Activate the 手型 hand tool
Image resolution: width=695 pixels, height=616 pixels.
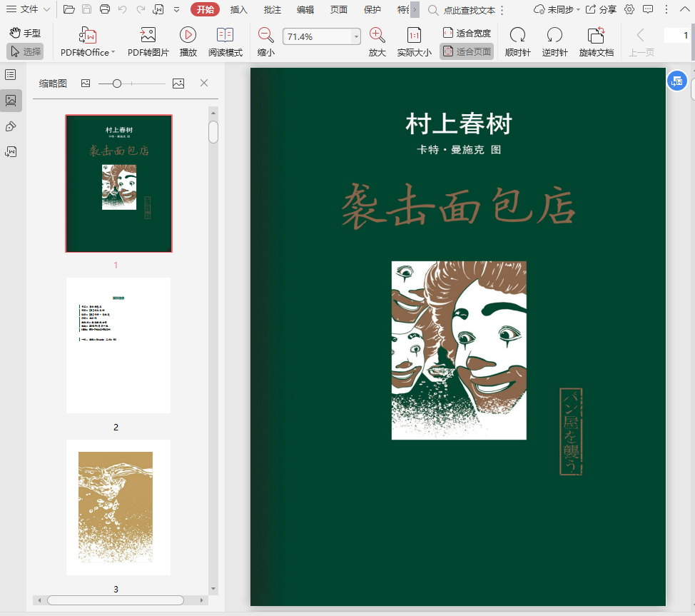[x=25, y=33]
